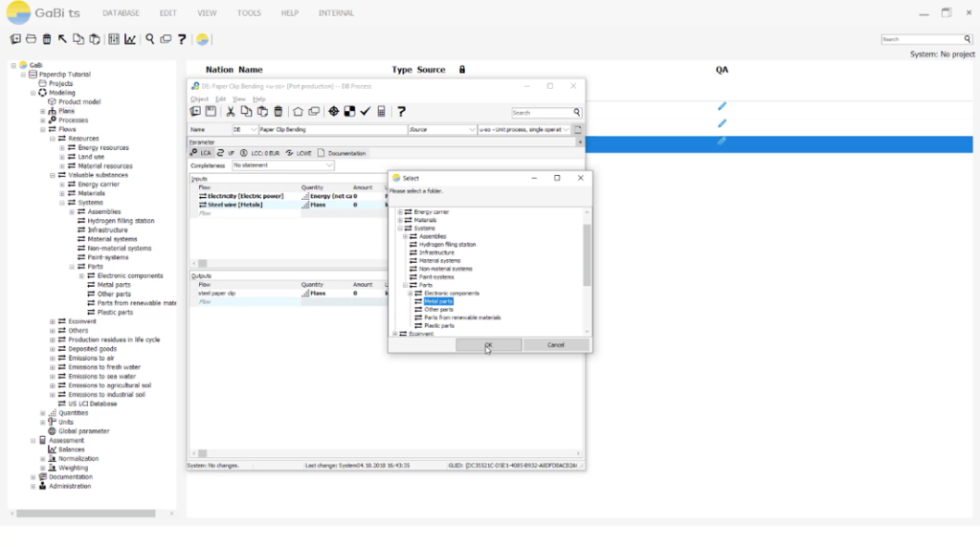Click Cancel in the Select dialog
This screenshot has height=547, width=980.
[x=556, y=344]
